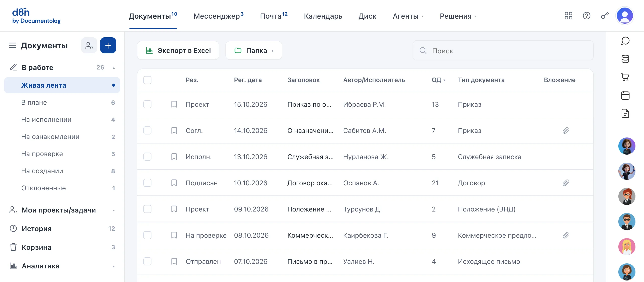Viewport: 644px width, 282px height.
Task: Toggle the hamburger menu beside Документы
Action: (x=13, y=46)
